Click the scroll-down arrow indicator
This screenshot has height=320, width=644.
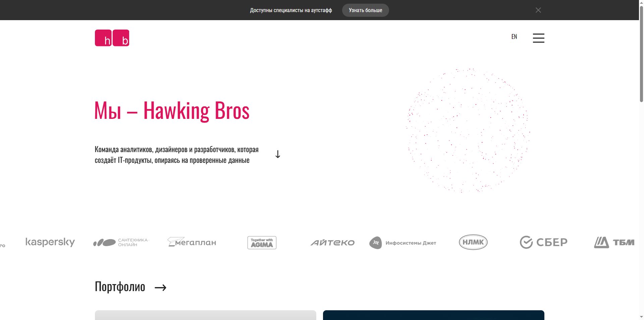pyautogui.click(x=277, y=154)
